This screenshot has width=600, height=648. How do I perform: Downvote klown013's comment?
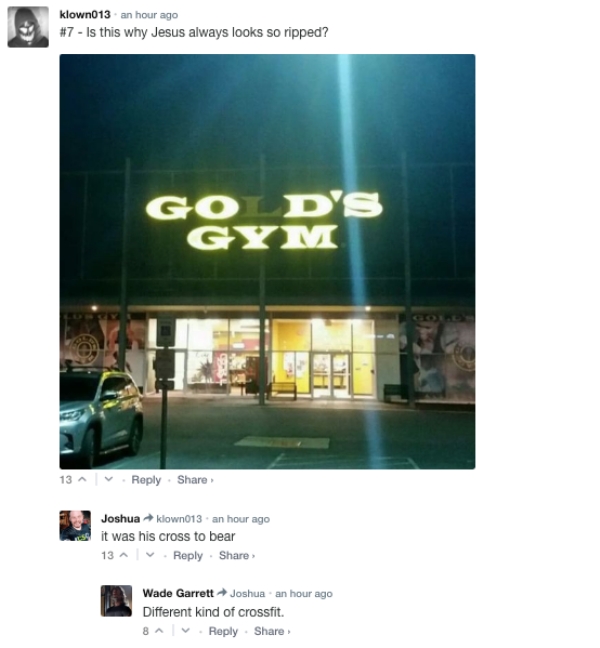[109, 480]
